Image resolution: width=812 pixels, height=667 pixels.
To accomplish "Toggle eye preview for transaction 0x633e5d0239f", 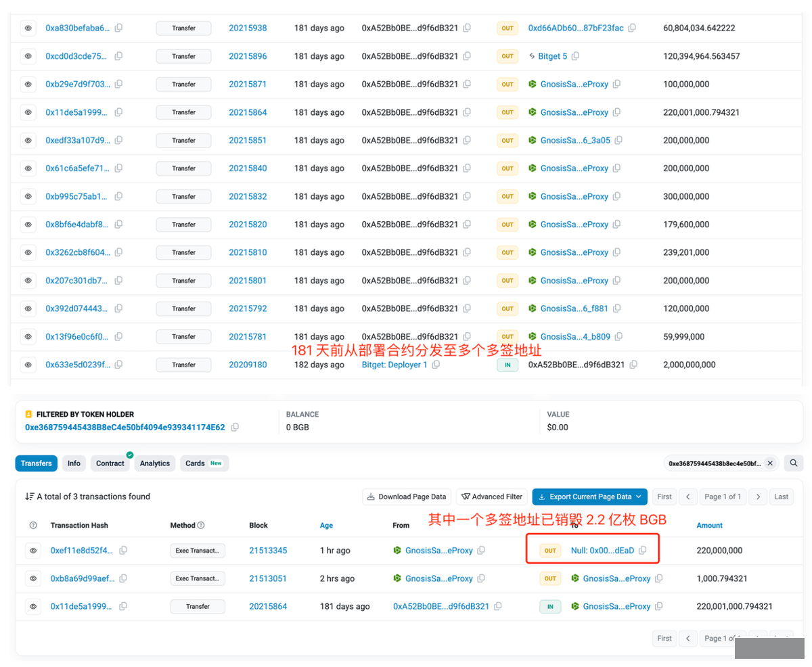I will tap(28, 365).
